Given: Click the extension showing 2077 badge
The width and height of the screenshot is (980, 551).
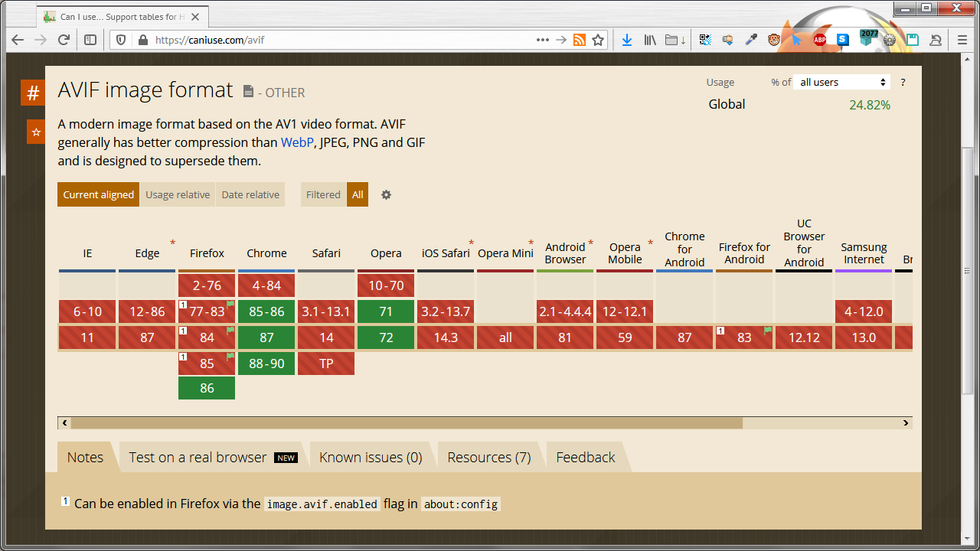Looking at the screenshot, I should click(x=867, y=38).
